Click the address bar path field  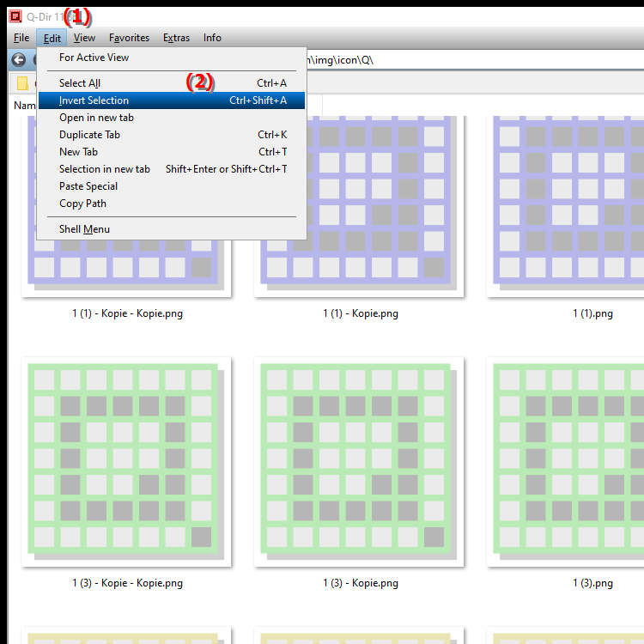tap(472, 60)
